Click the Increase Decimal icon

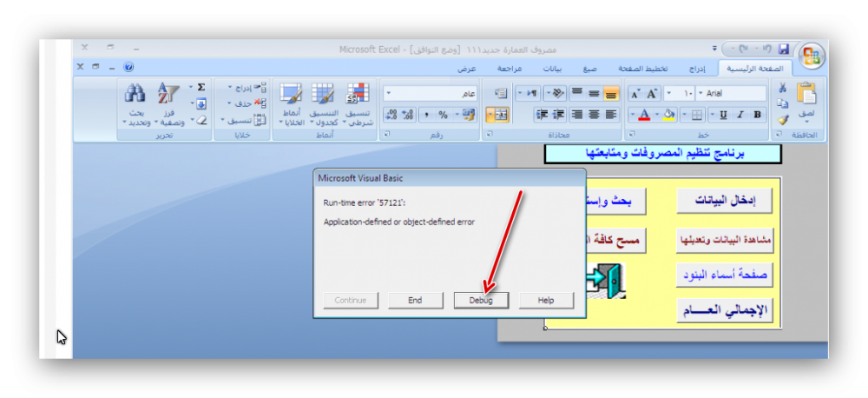(408, 115)
